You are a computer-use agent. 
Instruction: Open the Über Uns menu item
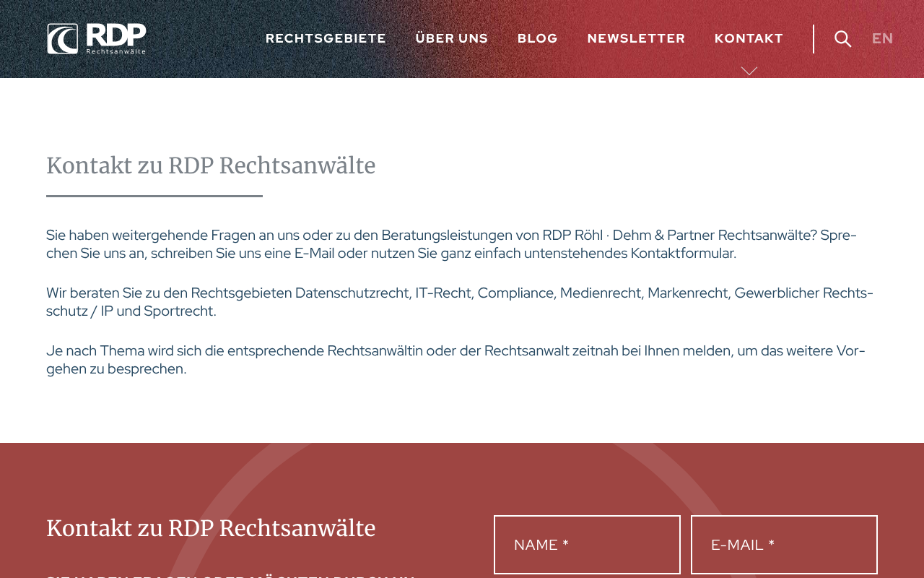point(452,39)
